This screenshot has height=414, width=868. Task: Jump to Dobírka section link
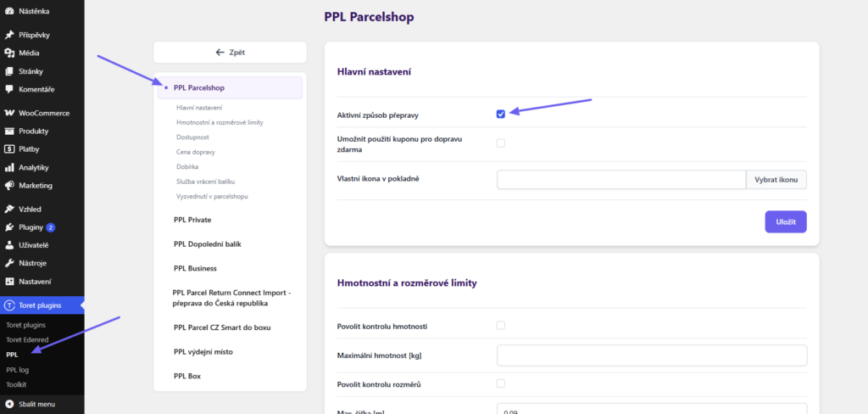coord(187,166)
